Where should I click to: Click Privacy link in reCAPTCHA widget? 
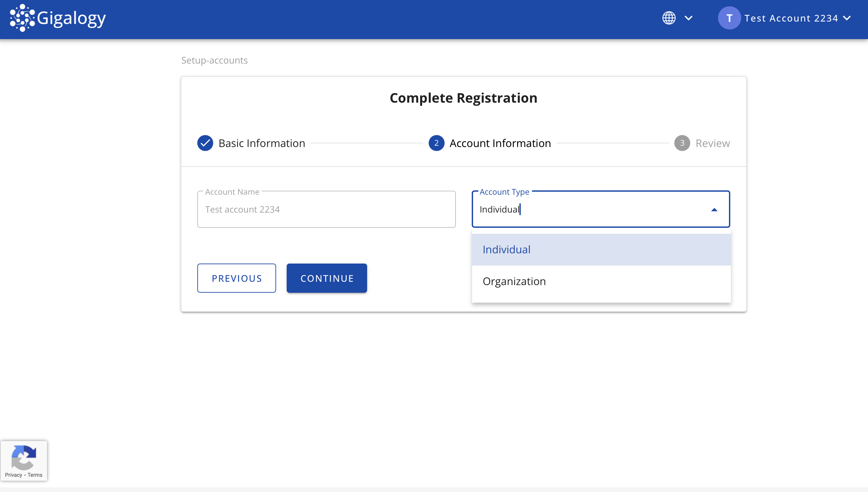(x=13, y=475)
